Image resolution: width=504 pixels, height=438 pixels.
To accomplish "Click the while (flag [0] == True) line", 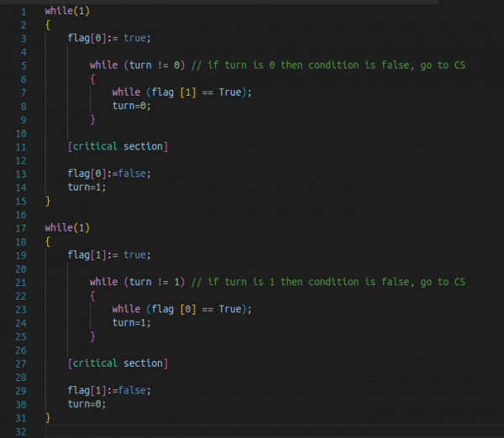I will (181, 309).
